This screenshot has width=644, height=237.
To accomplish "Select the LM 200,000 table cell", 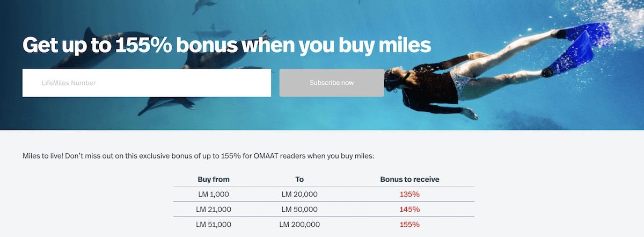I will (x=299, y=224).
